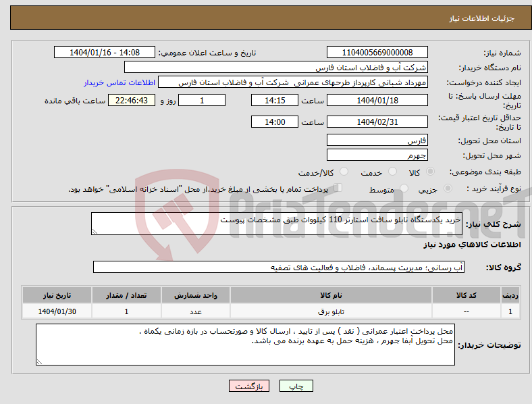
Task: Click the validity time field 14:00
Action: pos(275,122)
